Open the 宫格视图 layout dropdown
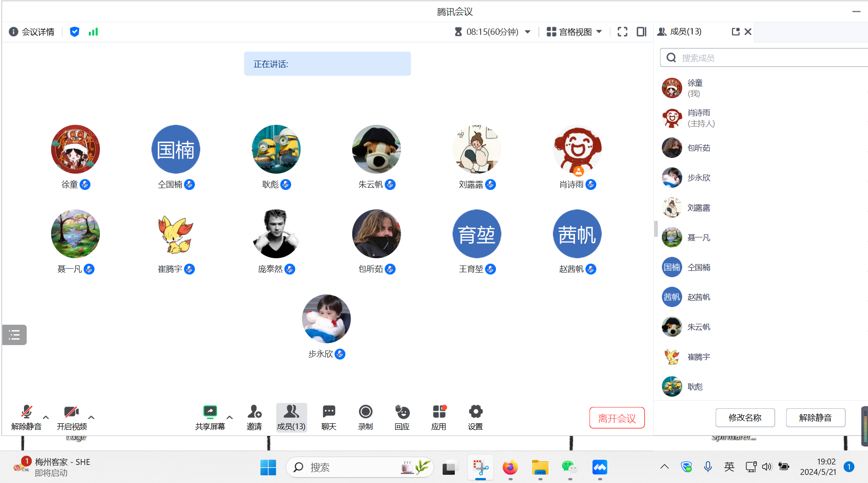 click(x=574, y=32)
